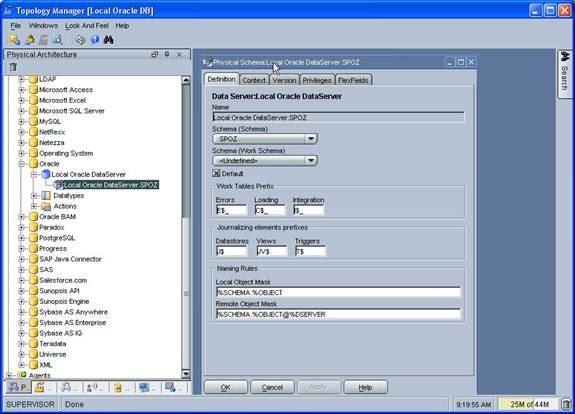Select Local Oracle DataServer.SPOZ tree item
Image resolution: width=575 pixels, height=414 pixels.
pos(110,185)
